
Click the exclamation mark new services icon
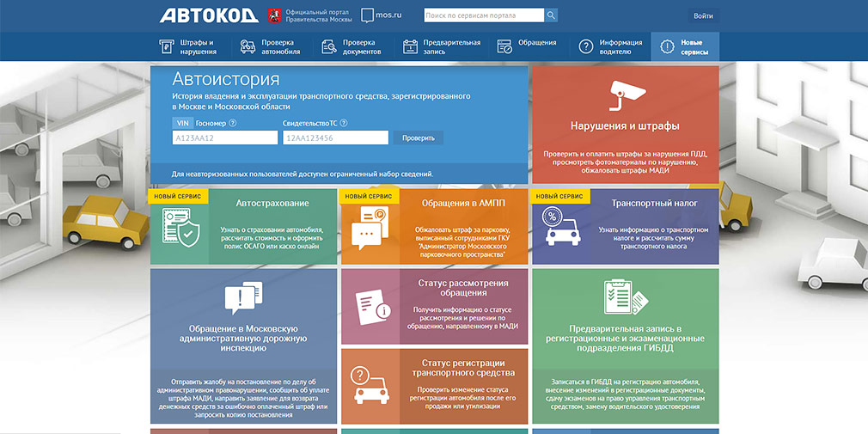click(x=667, y=47)
